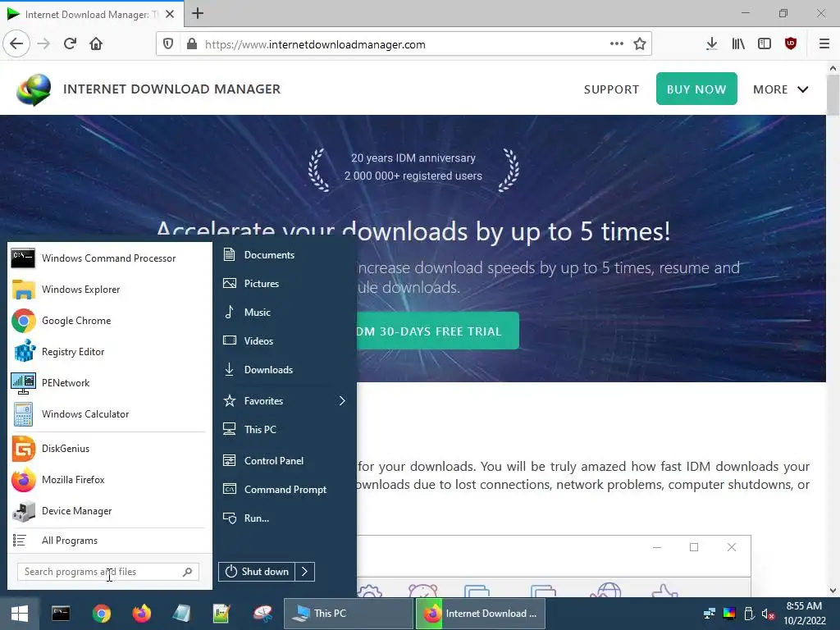Open uBlock Origin extension icon
This screenshot has height=630, width=840.
(x=791, y=44)
